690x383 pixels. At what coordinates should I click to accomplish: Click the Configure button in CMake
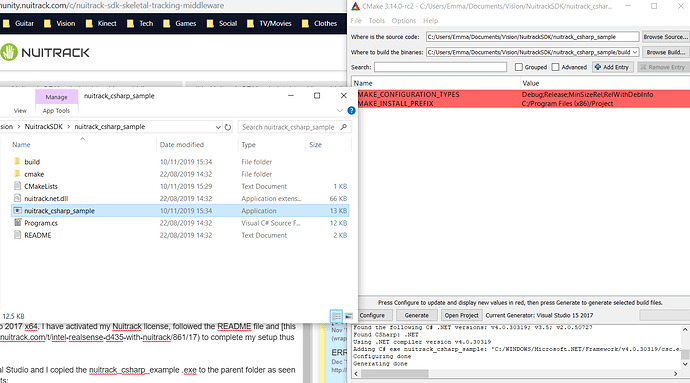372,315
